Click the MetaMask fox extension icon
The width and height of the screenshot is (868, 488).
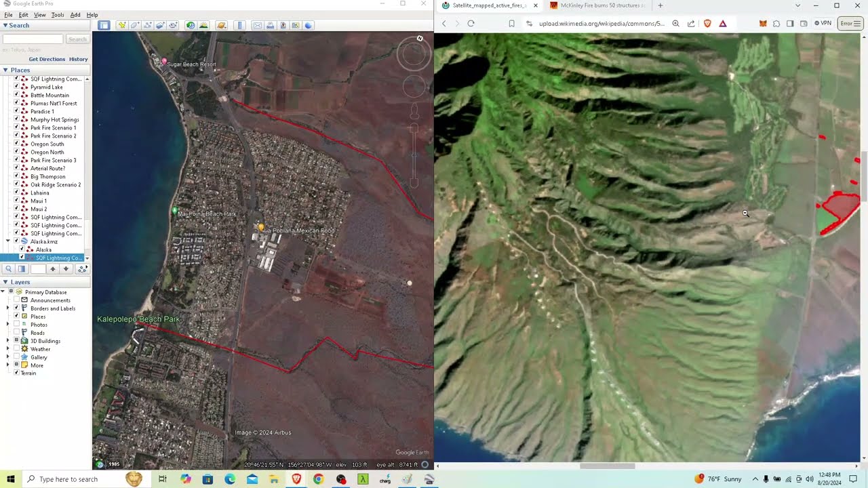pos(763,23)
